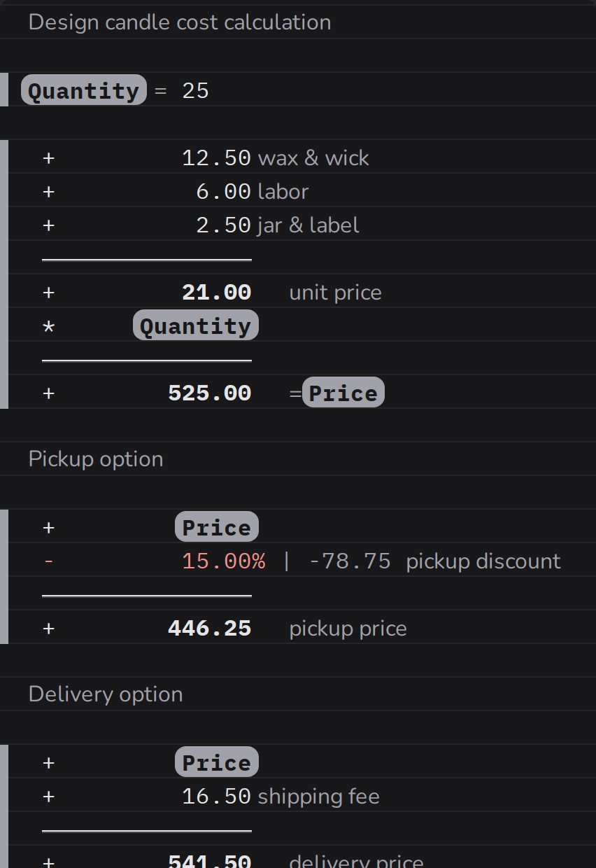Click the multiply operator before Quantity
Screen dimensions: 596x868
pos(48,327)
